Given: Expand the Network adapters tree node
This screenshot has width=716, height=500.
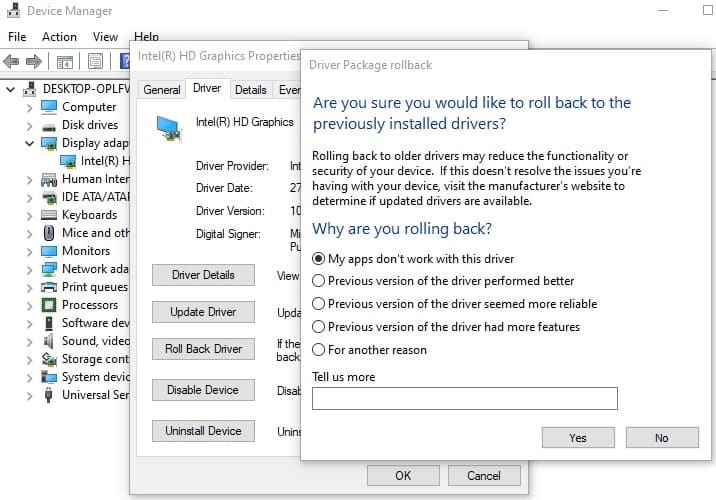Looking at the screenshot, I should point(29,269).
